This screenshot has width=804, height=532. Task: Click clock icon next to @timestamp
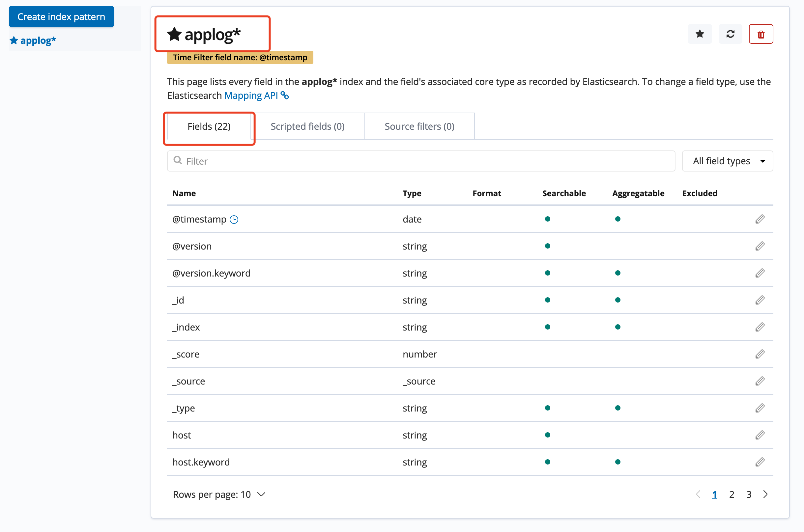[x=234, y=220]
